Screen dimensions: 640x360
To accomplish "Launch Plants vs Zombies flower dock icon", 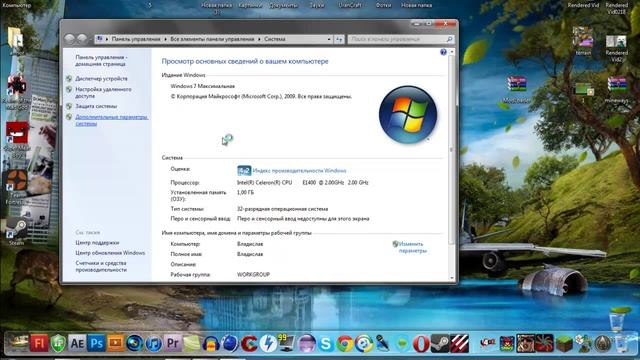I will pyautogui.click(x=584, y=344).
